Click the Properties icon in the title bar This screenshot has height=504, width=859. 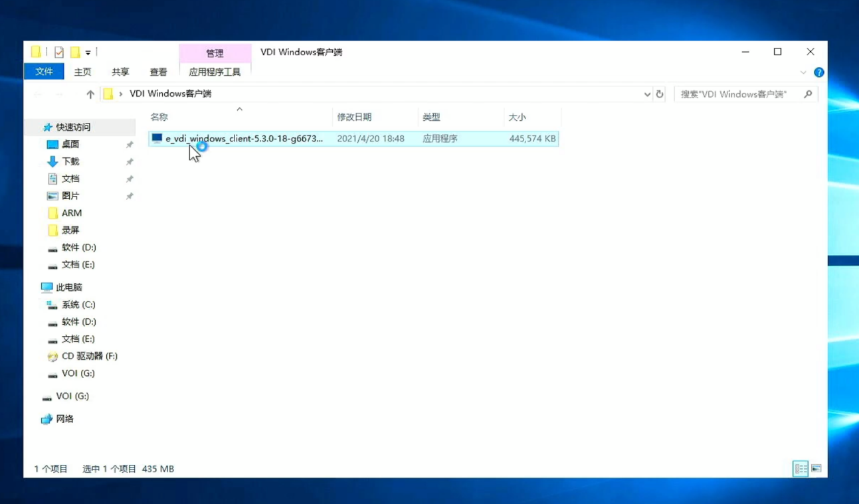click(59, 52)
